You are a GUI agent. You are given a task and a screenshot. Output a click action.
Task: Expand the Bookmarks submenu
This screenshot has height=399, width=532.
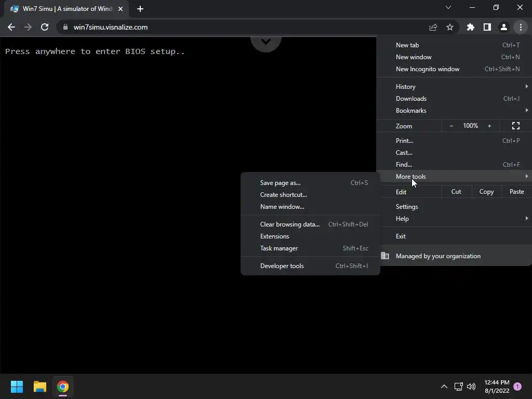[x=454, y=111]
